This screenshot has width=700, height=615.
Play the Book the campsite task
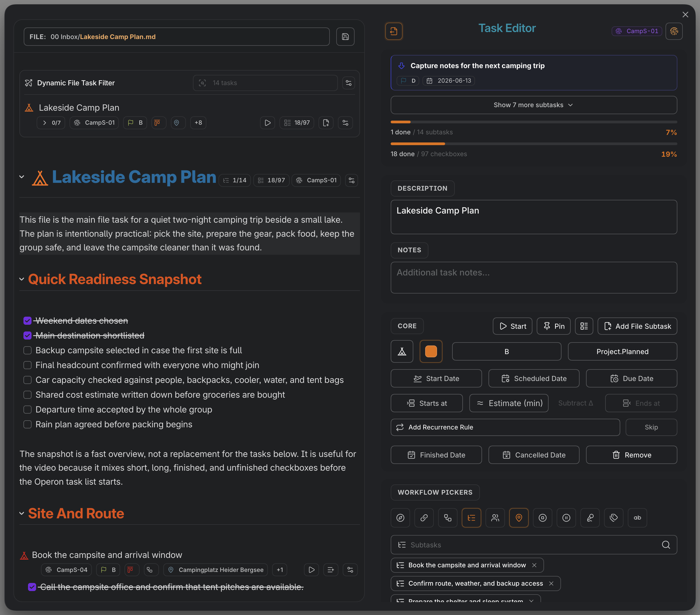coord(311,569)
